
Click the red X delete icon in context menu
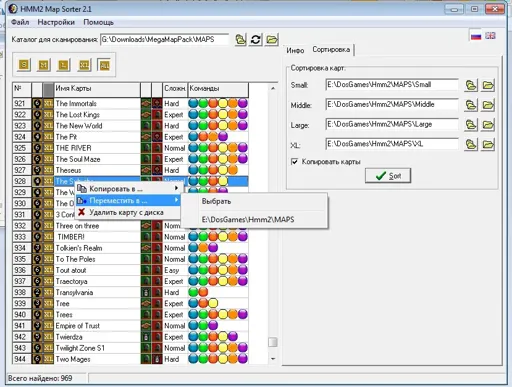(x=82, y=212)
